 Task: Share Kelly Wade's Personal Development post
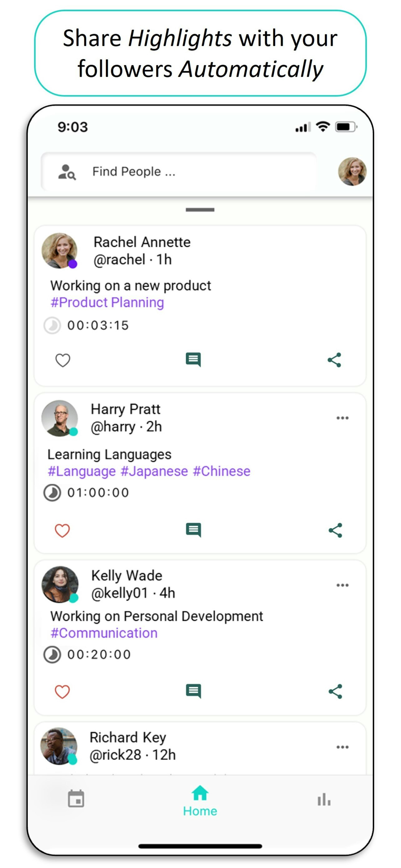click(x=335, y=691)
